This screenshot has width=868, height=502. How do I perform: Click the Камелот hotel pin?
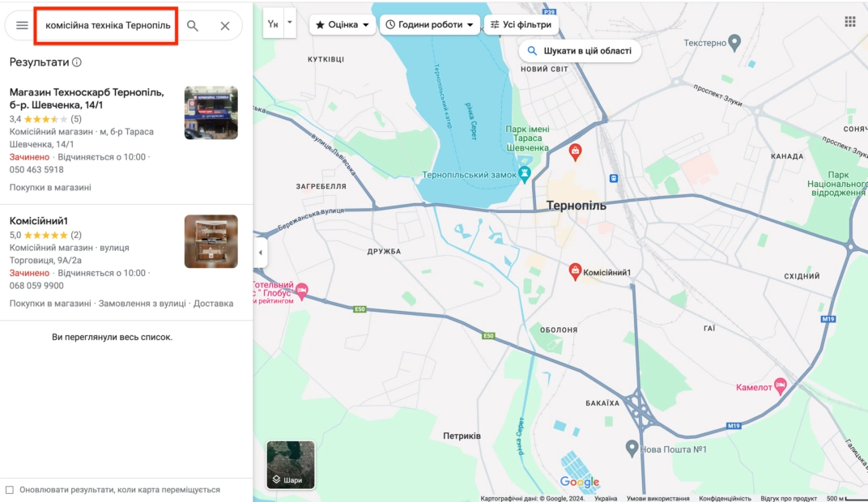pyautogui.click(x=780, y=386)
